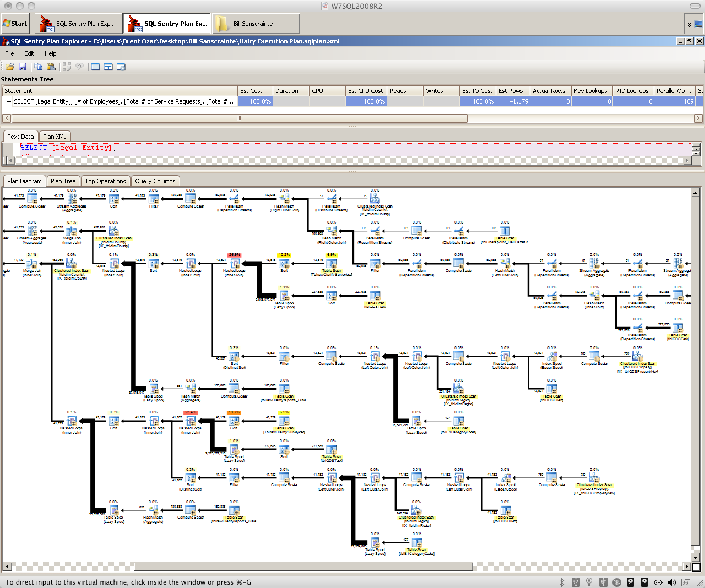This screenshot has width=705, height=588.
Task: Click the Save floppy disk icon
Action: [23, 67]
